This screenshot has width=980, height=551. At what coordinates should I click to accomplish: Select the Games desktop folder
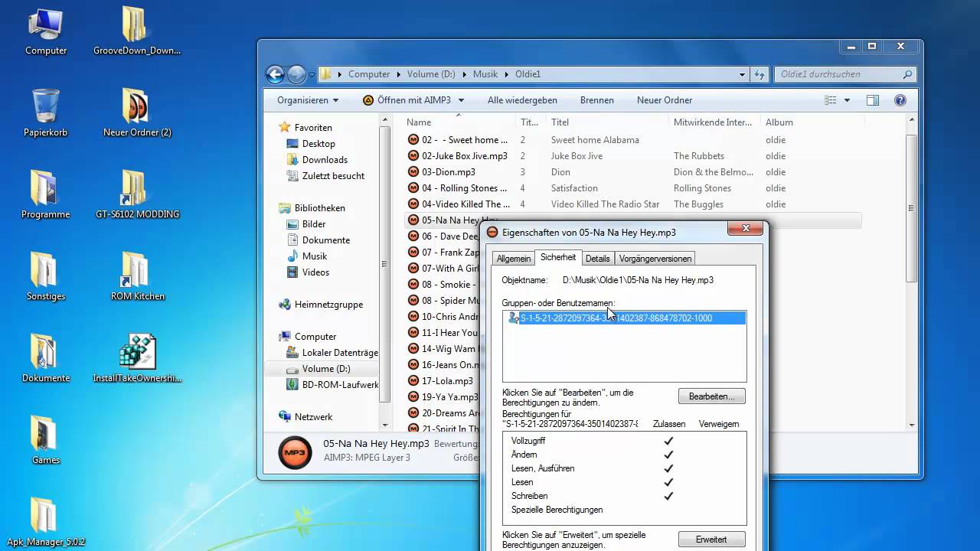[46, 440]
